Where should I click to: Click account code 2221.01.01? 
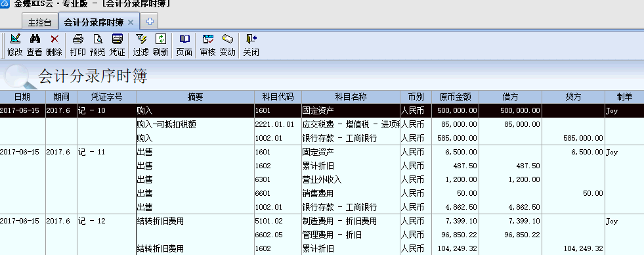pos(274,124)
